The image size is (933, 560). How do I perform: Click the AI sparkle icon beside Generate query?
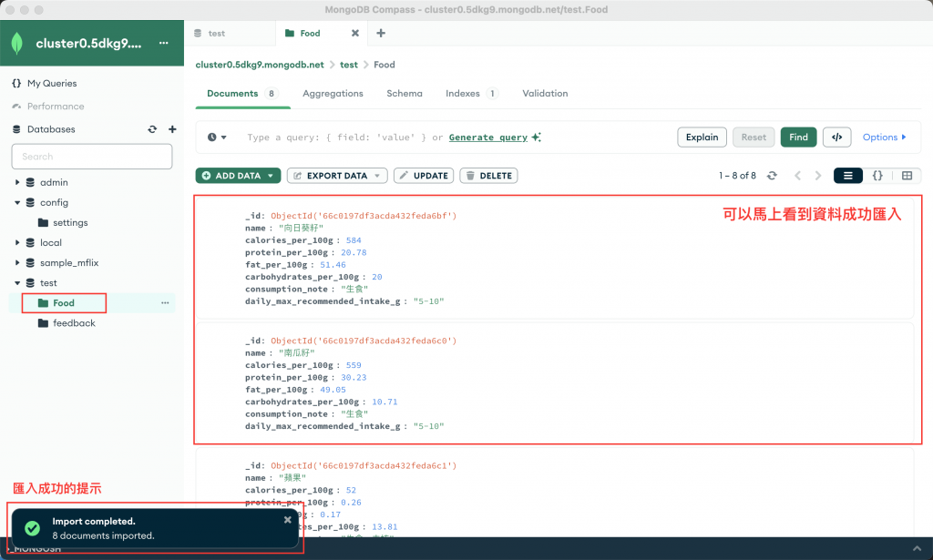[537, 137]
